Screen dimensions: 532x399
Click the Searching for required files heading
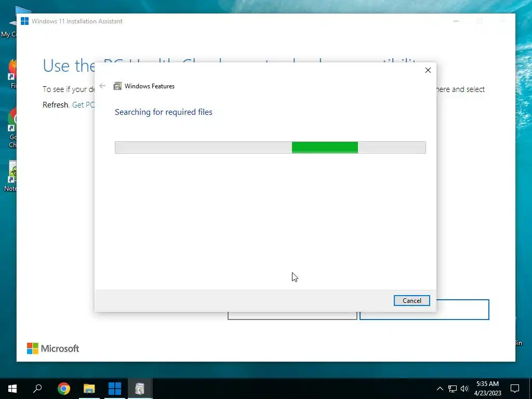click(x=164, y=112)
